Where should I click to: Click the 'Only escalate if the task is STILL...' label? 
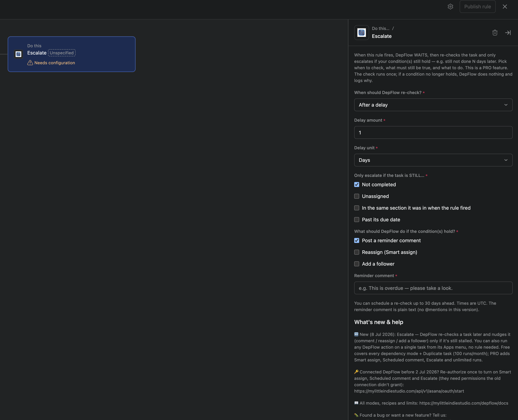point(389,175)
